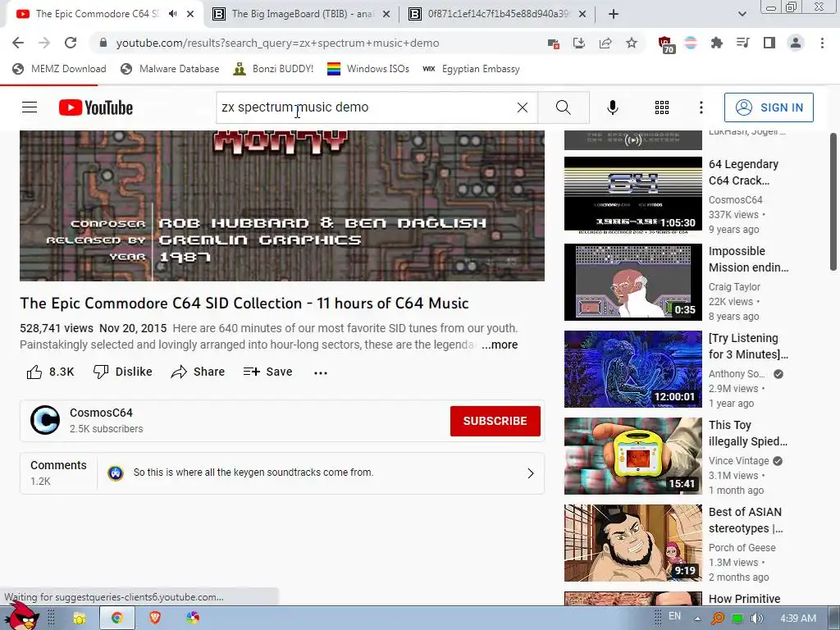
Task: Click the EN language indicator
Action: (674, 616)
